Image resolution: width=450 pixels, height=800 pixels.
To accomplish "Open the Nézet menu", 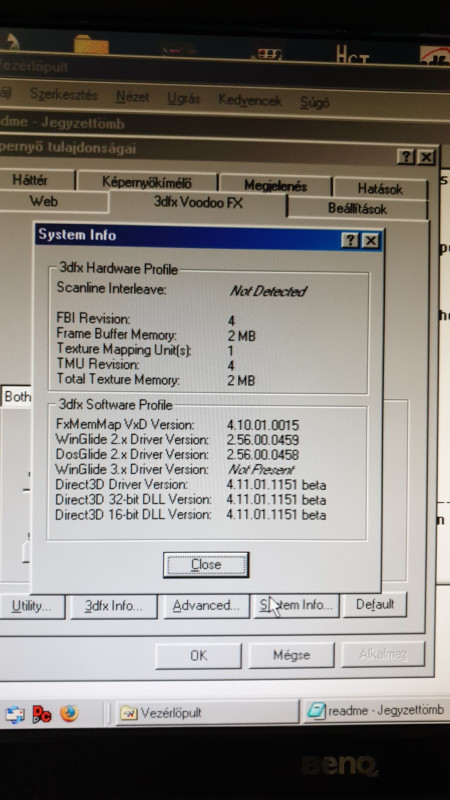I will pyautogui.click(x=132, y=97).
